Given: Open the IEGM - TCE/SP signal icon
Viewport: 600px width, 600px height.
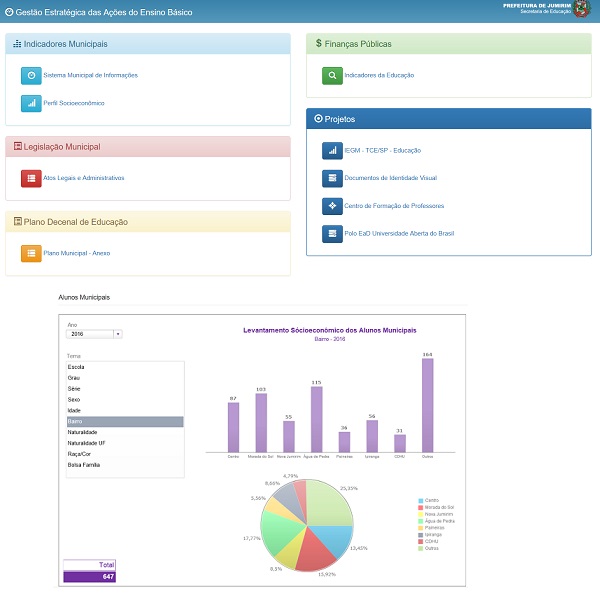Looking at the screenshot, I should (x=332, y=150).
